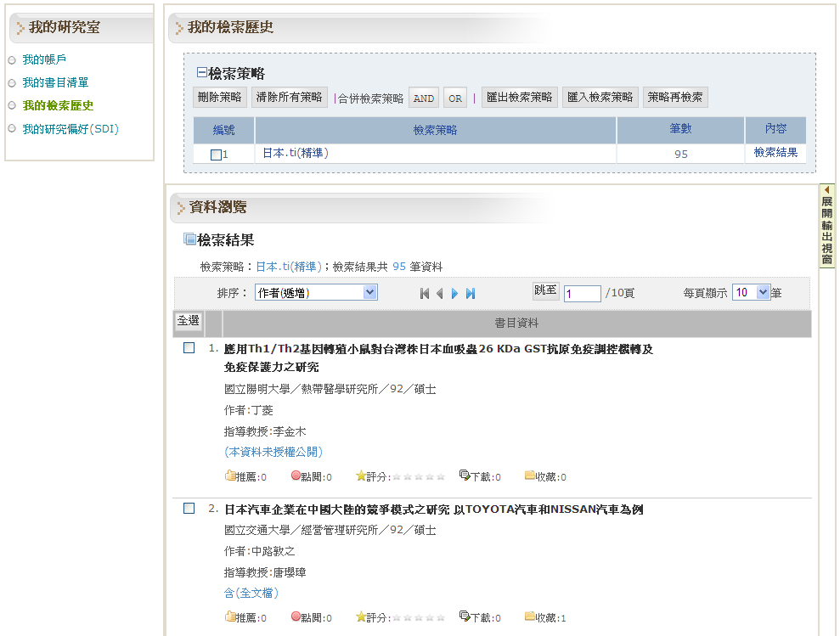840x636 pixels.
Task: Click the page number input field
Action: coord(582,293)
